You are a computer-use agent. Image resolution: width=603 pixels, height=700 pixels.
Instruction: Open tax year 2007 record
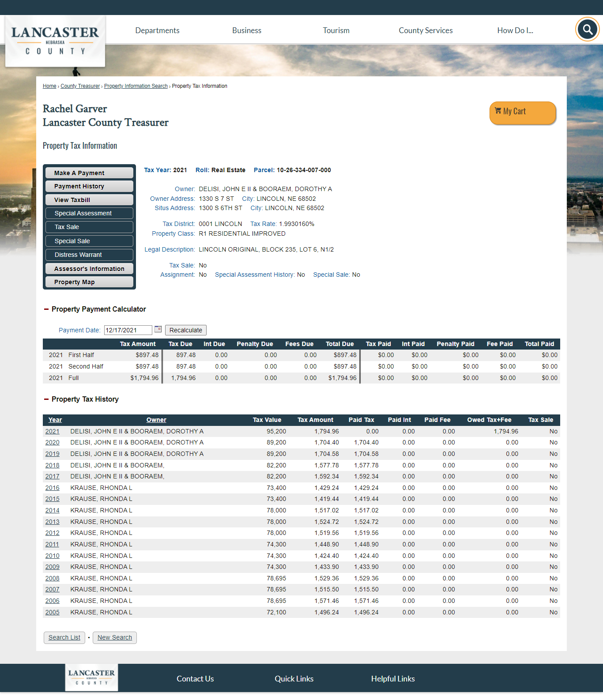[x=52, y=589]
